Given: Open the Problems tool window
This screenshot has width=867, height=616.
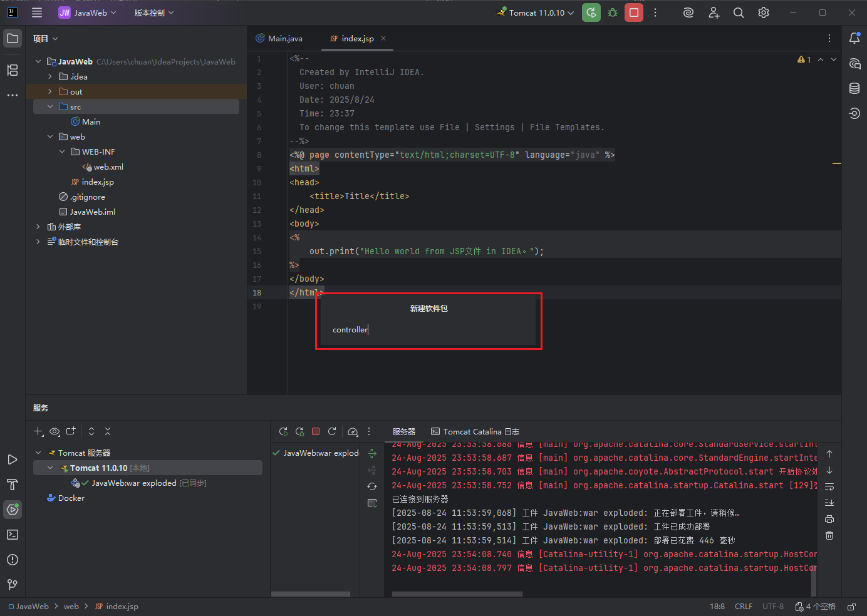Looking at the screenshot, I should pos(13,560).
